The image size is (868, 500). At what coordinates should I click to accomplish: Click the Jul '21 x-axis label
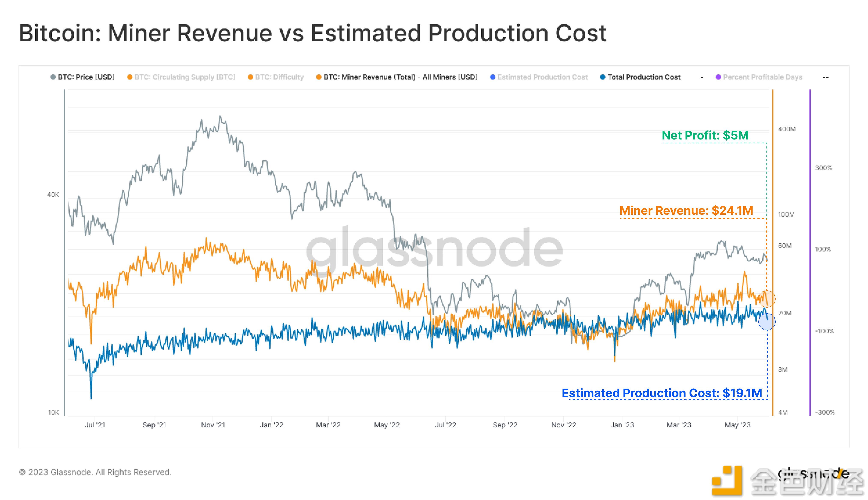95,425
